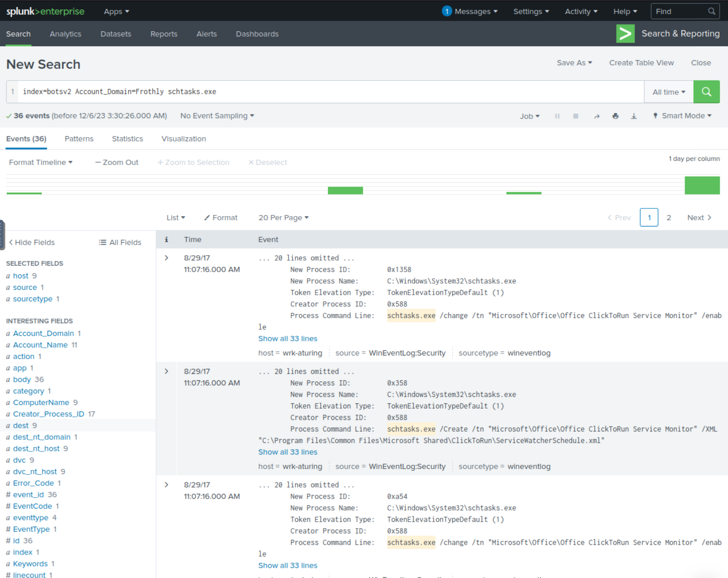Viewport: 728px width, 578px height.
Task: Click the event info column icon
Action: pos(166,239)
